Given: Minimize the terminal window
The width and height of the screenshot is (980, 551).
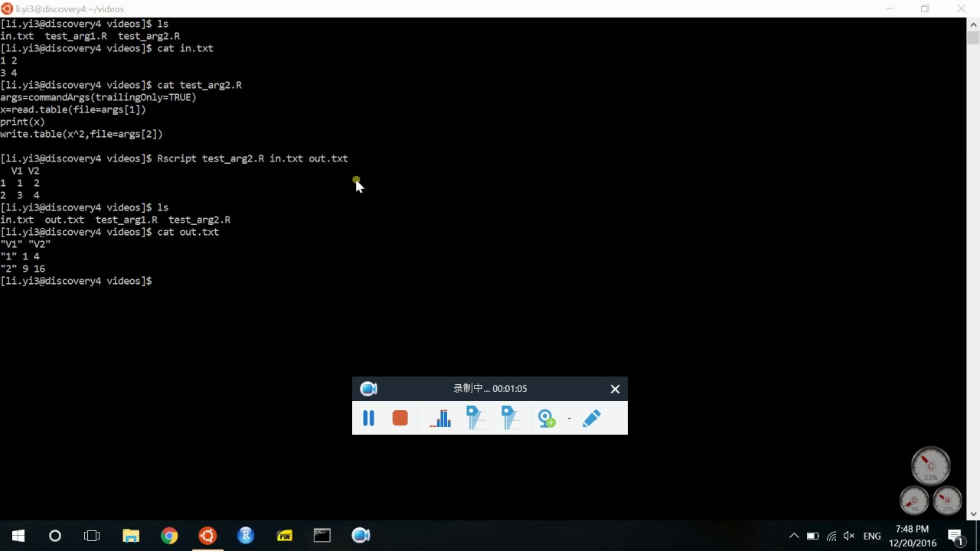Looking at the screenshot, I should pos(890,8).
